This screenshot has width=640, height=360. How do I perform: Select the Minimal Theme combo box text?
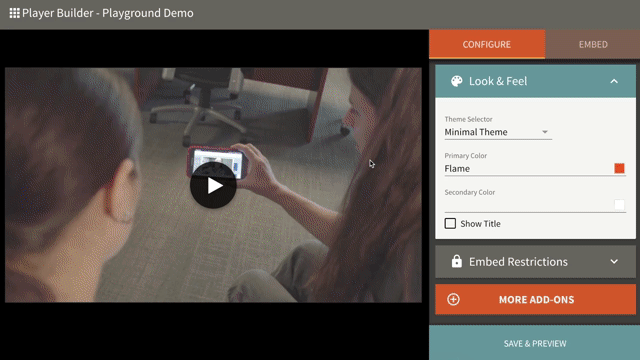(476, 132)
